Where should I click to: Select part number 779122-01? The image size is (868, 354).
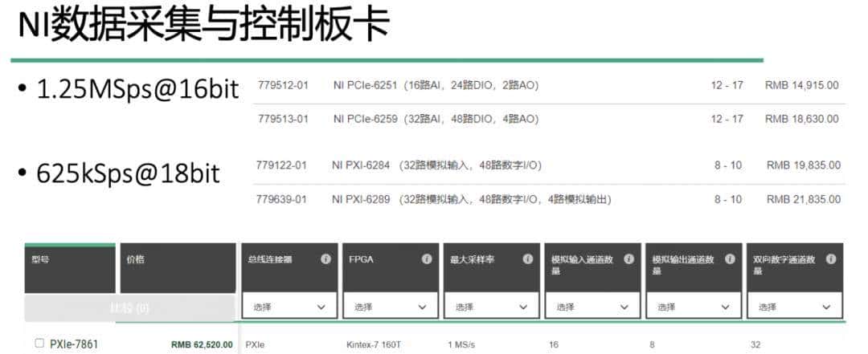point(281,165)
